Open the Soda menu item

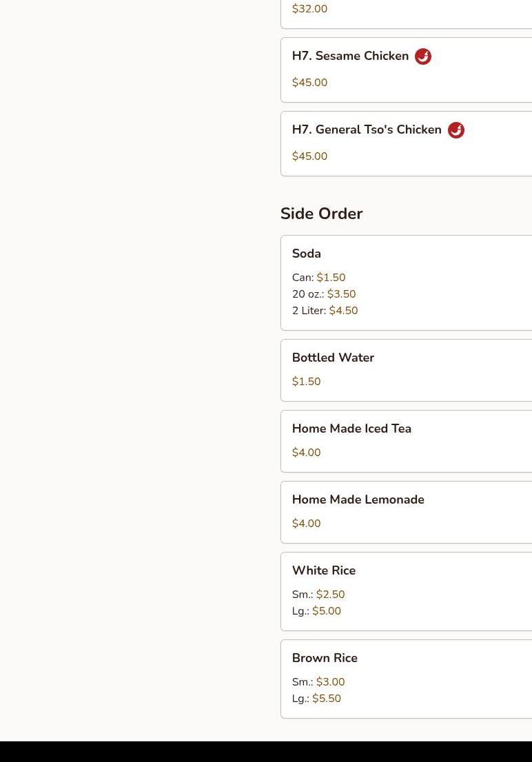[307, 254]
